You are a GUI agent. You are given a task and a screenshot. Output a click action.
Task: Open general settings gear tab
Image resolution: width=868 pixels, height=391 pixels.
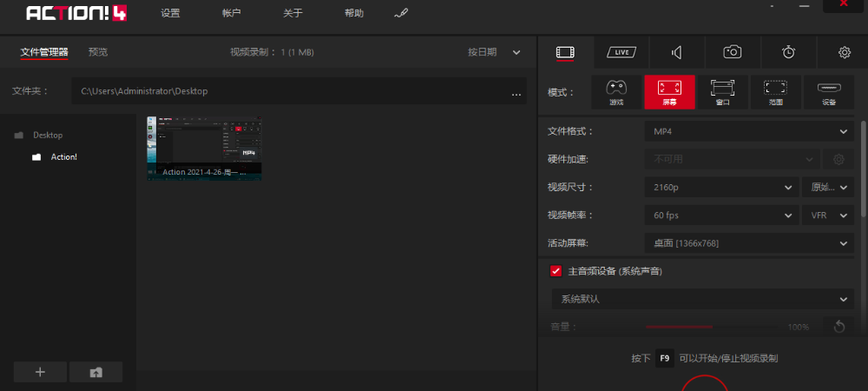click(845, 52)
